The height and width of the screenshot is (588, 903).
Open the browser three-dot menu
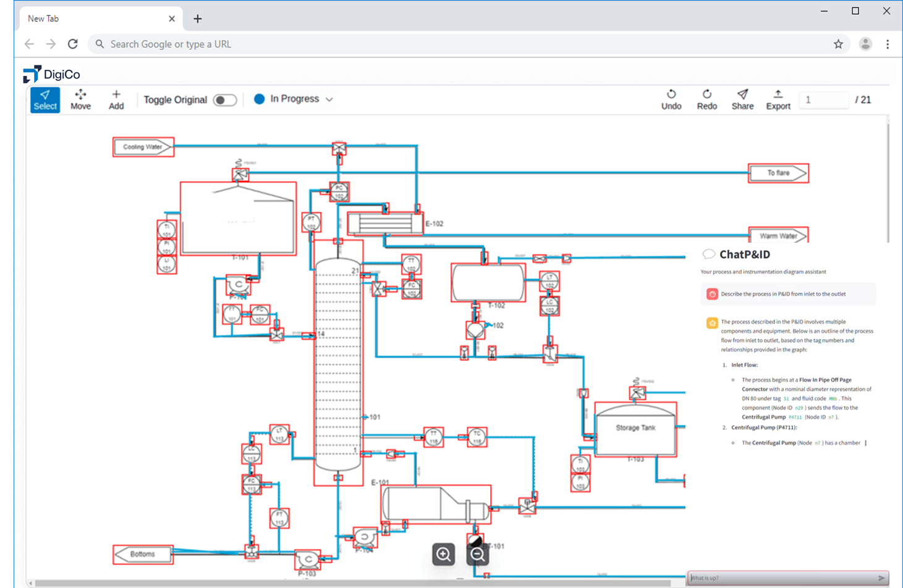point(888,44)
